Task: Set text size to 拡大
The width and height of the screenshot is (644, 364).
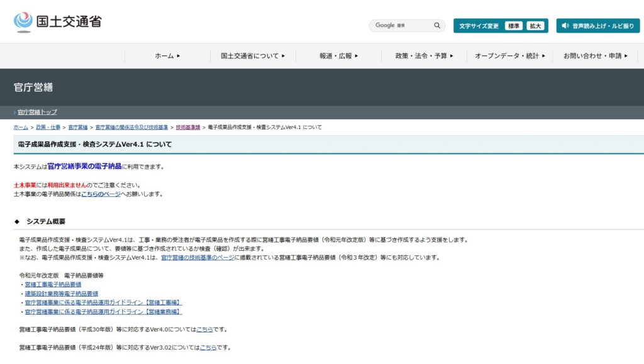Action: pos(535,26)
